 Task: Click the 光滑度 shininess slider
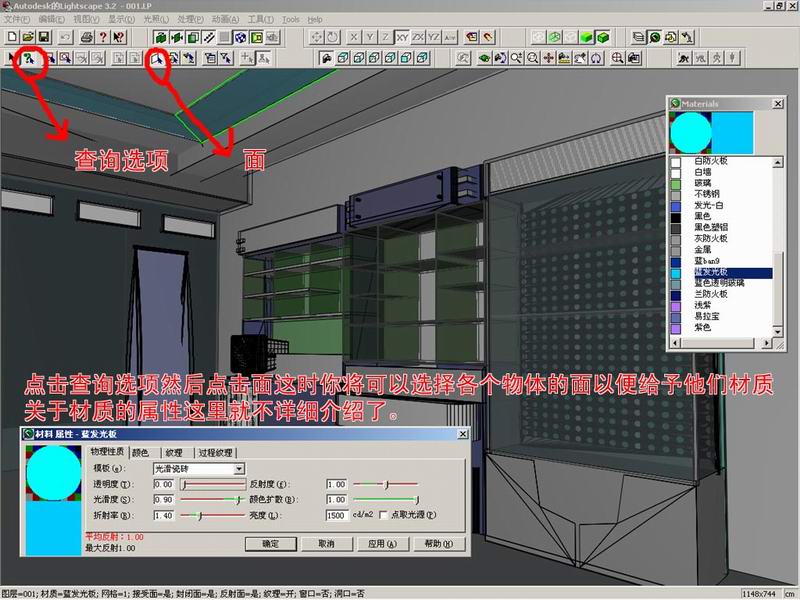(213, 500)
